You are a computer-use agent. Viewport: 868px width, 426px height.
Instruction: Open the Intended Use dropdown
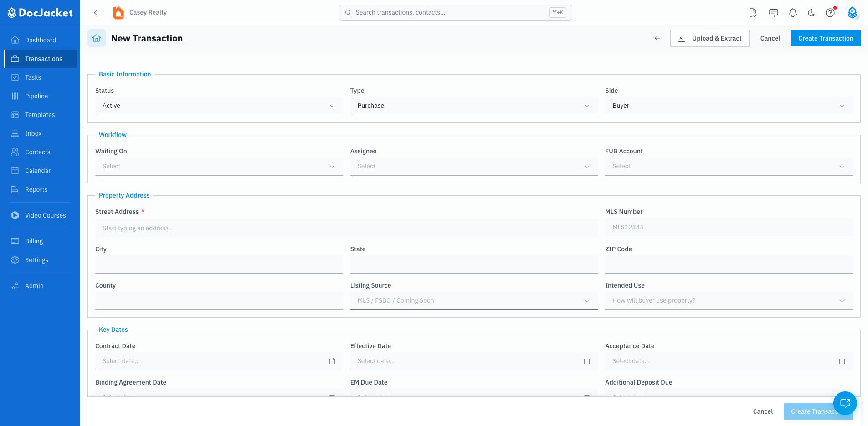click(729, 300)
